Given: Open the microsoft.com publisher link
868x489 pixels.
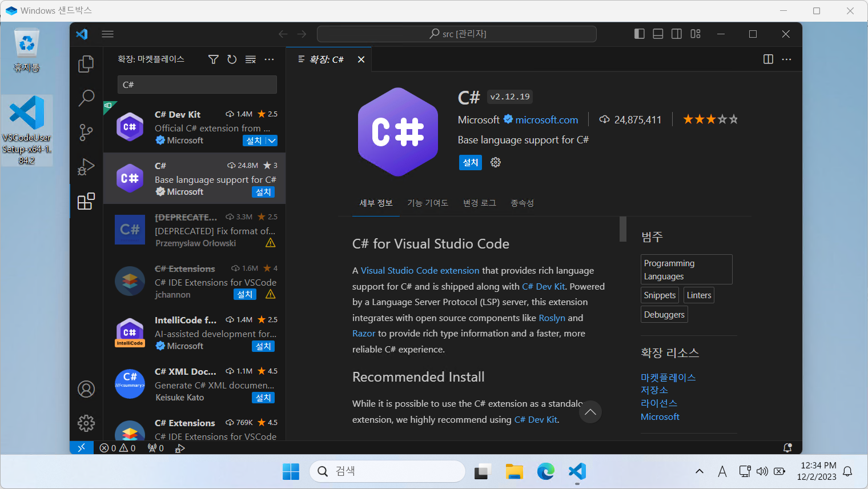Looking at the screenshot, I should 546,119.
